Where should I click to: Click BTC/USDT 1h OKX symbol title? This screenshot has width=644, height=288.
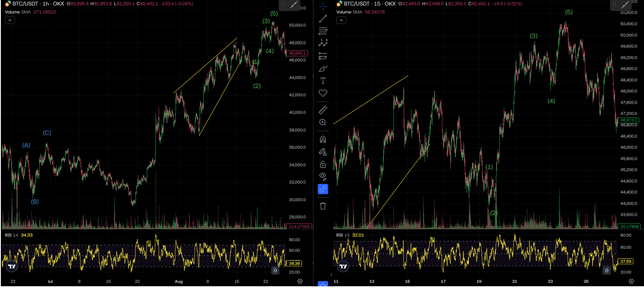[38, 3]
